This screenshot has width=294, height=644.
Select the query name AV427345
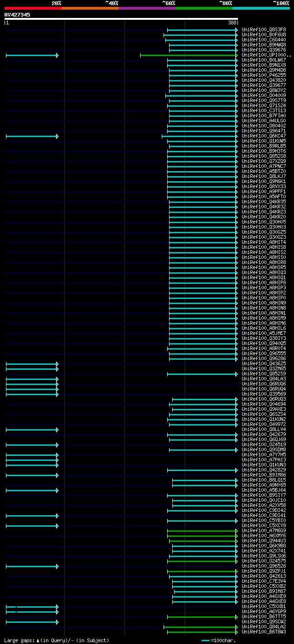(17, 15)
